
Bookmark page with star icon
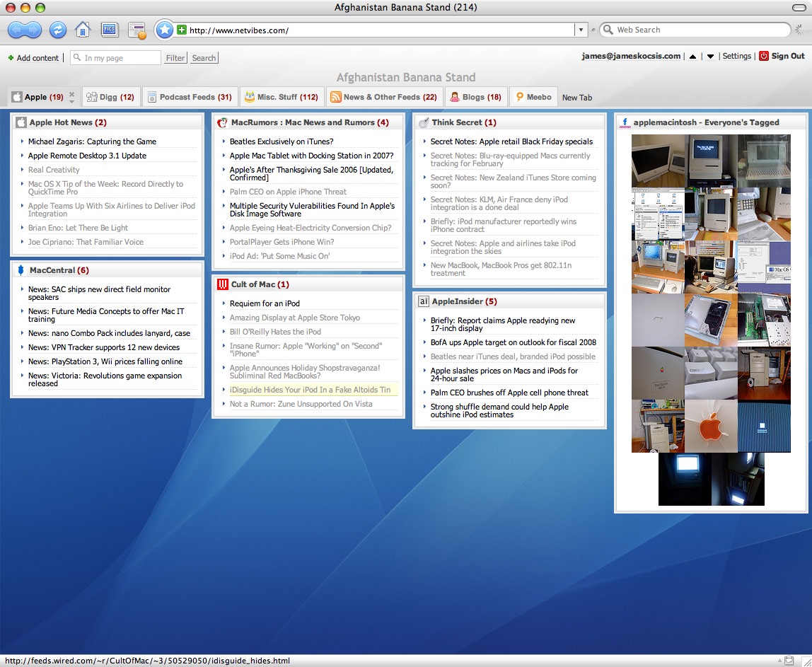click(164, 30)
